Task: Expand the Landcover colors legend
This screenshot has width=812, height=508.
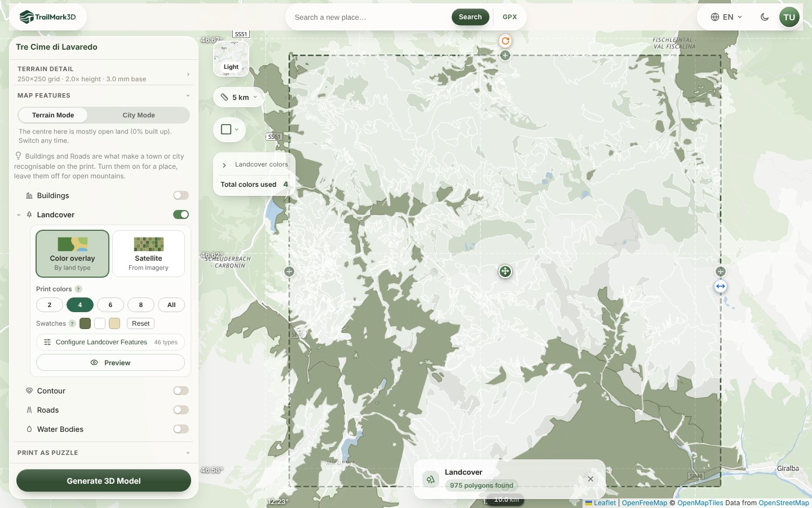Action: [x=254, y=164]
